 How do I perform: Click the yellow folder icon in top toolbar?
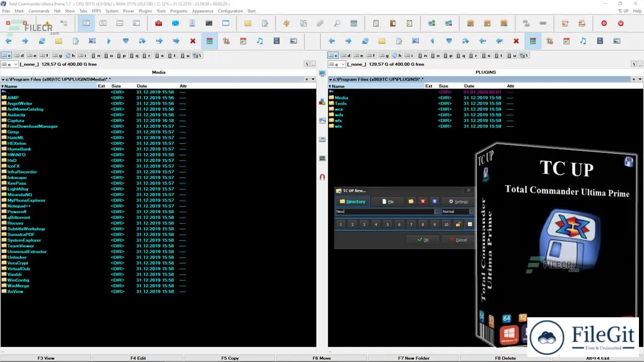(x=248, y=23)
